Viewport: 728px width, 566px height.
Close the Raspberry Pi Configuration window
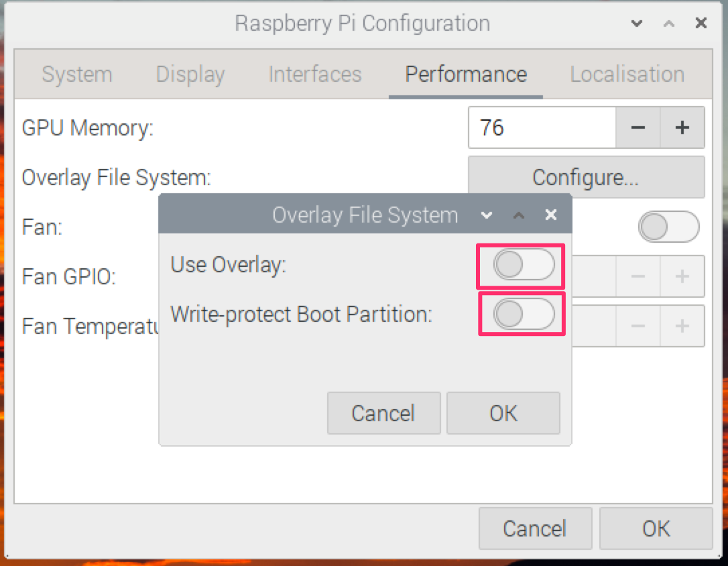click(x=701, y=23)
